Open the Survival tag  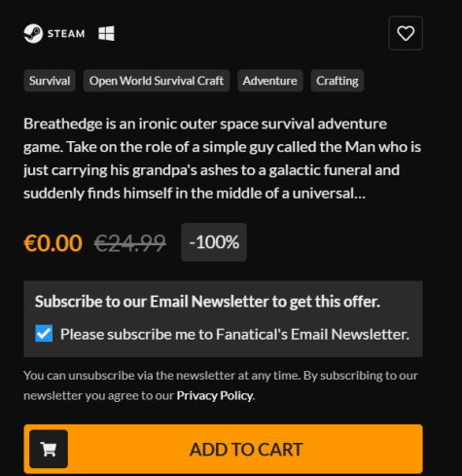pos(50,81)
